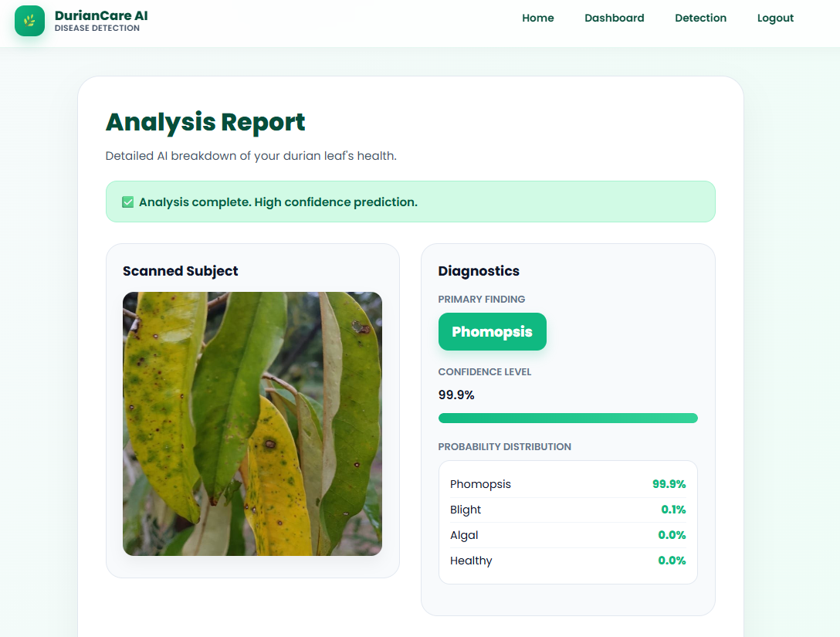Click the 0.0% value for Algal
Image resolution: width=840 pixels, height=637 pixels.
tap(672, 535)
